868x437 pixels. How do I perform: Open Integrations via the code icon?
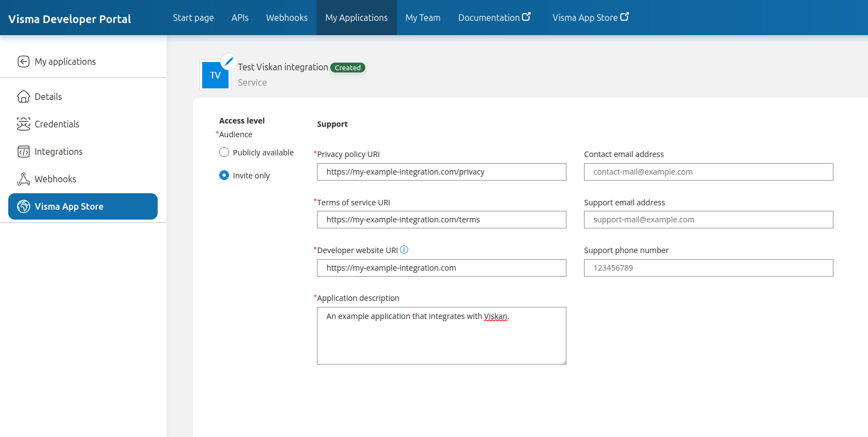tap(24, 152)
